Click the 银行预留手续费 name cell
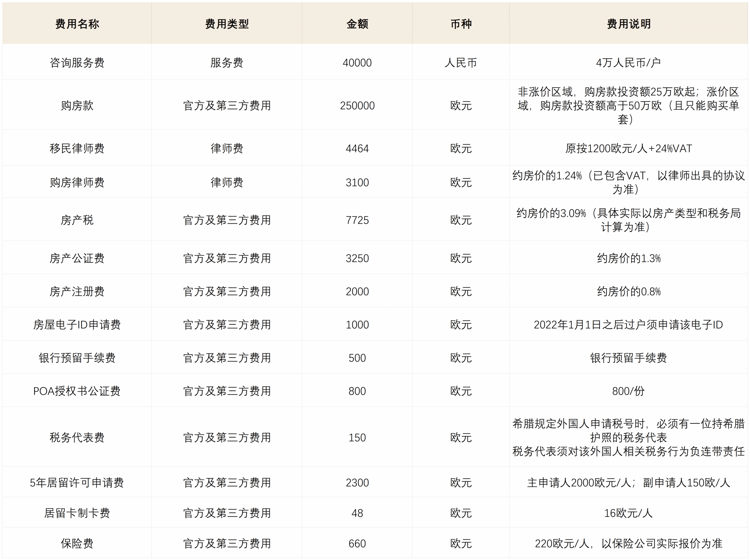 77,358
